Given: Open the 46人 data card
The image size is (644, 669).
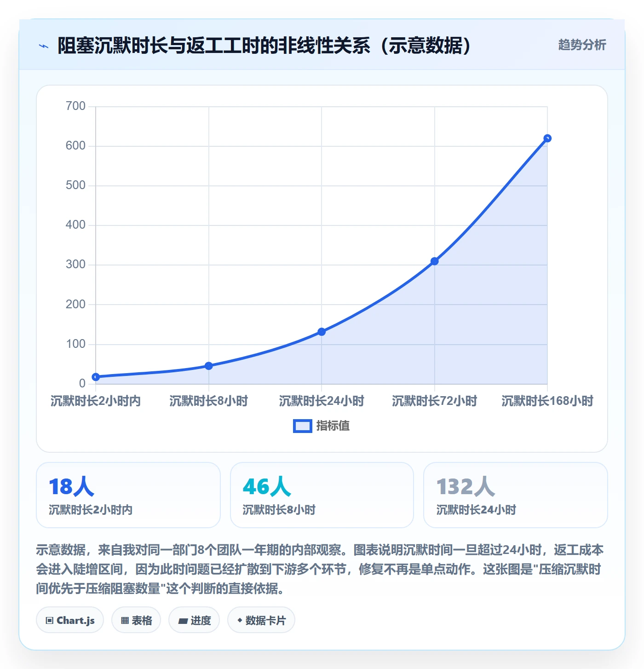Looking at the screenshot, I should coord(322,495).
